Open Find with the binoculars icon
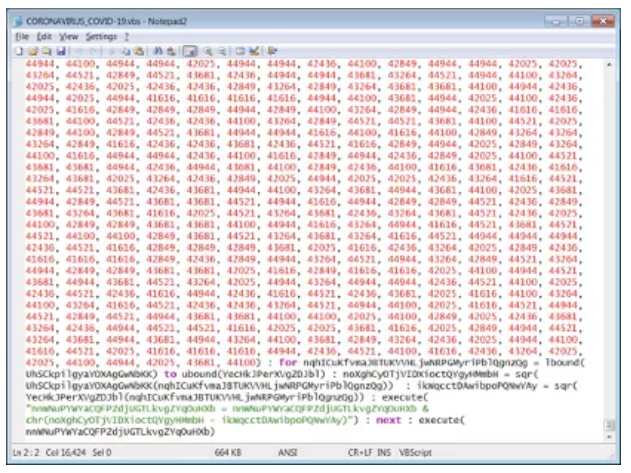This screenshot has height=473, width=631. coord(158,51)
